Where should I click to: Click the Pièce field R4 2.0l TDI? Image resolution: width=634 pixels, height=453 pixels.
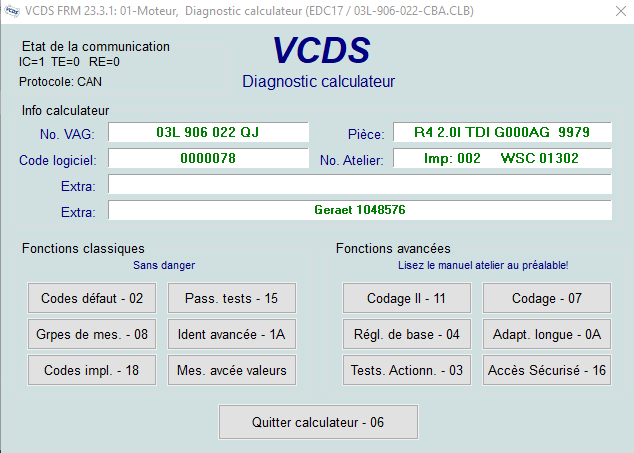point(502,132)
